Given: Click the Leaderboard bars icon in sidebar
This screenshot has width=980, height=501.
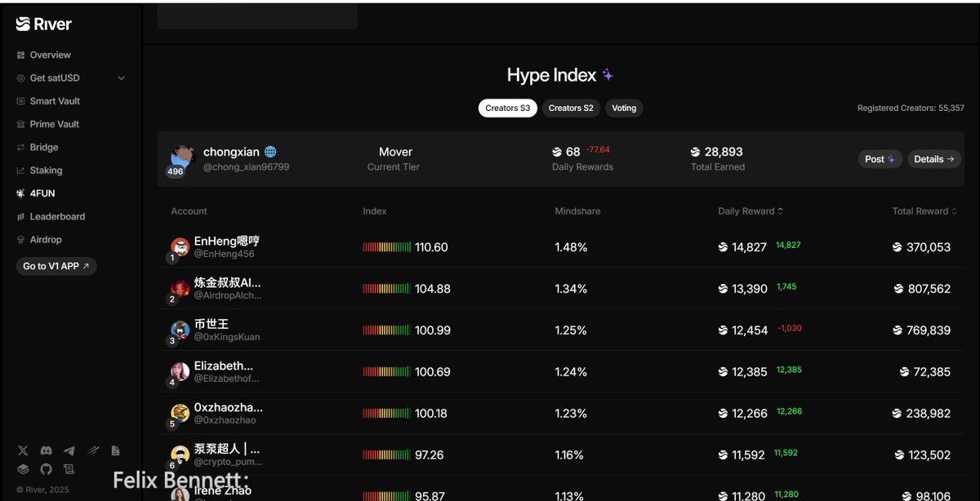Looking at the screenshot, I should (21, 217).
